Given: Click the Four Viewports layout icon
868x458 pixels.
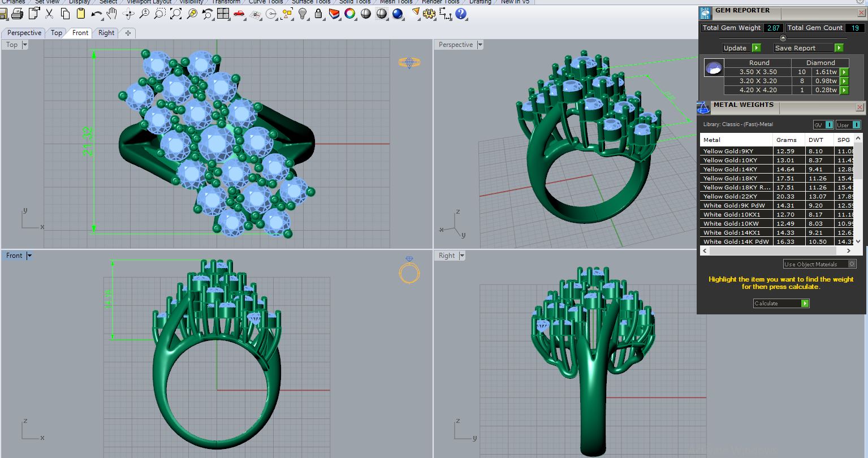Looking at the screenshot, I should pyautogui.click(x=223, y=14).
